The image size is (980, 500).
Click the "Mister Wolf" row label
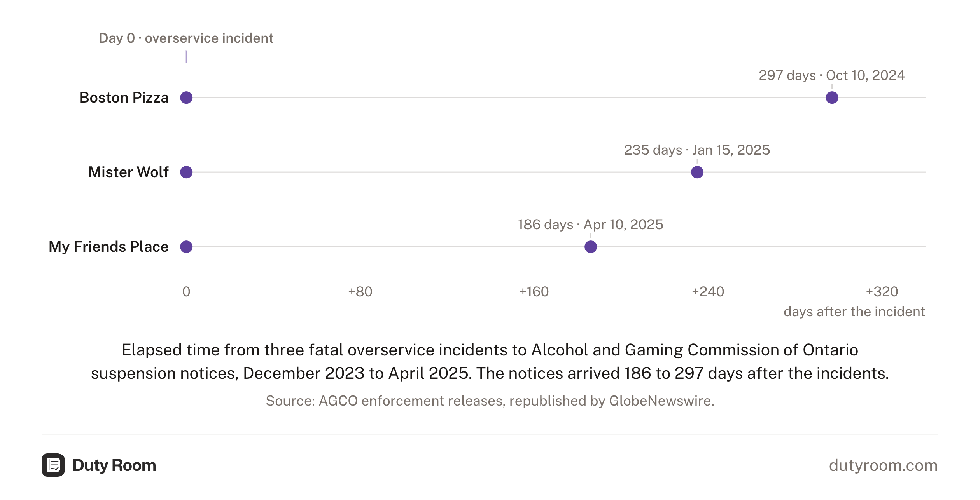click(x=129, y=172)
